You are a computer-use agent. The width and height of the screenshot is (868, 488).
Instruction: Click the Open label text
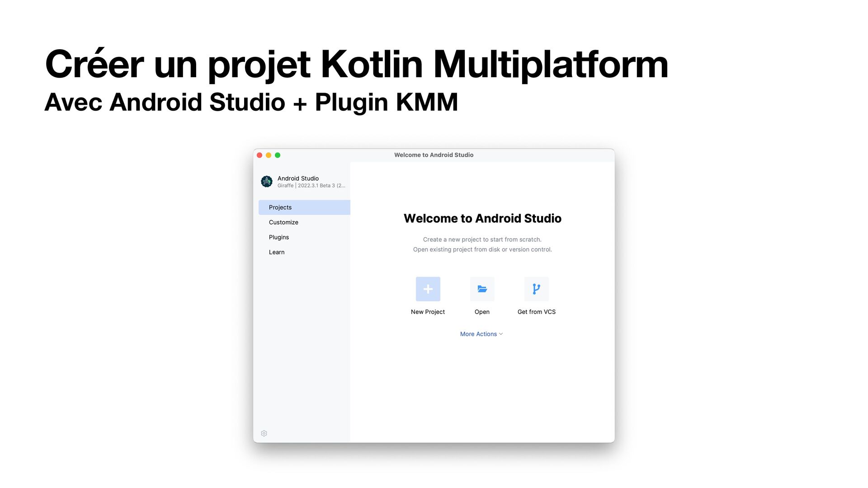click(482, 312)
